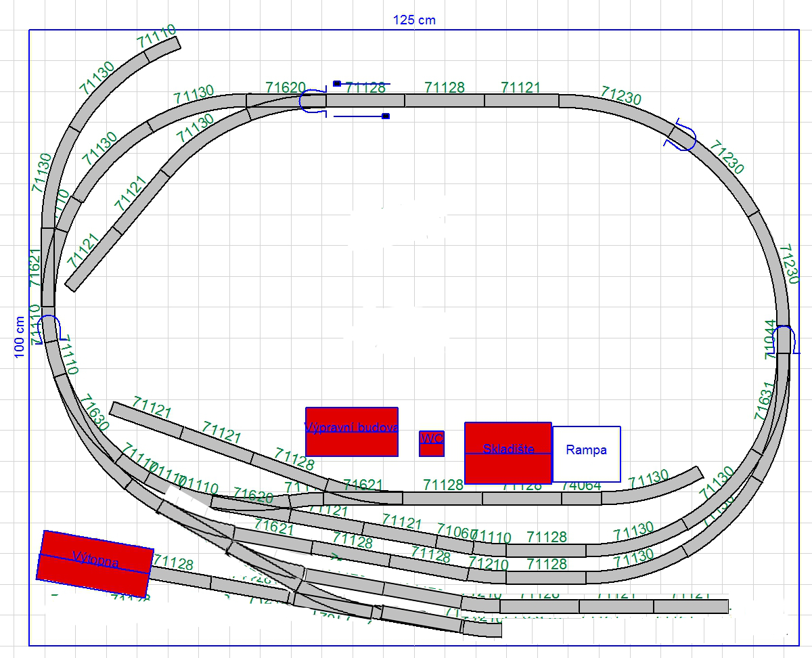Image resolution: width=812 pixels, height=658 pixels.
Task: Select the blue connector symbol at top 71620 turnout
Action: click(313, 102)
